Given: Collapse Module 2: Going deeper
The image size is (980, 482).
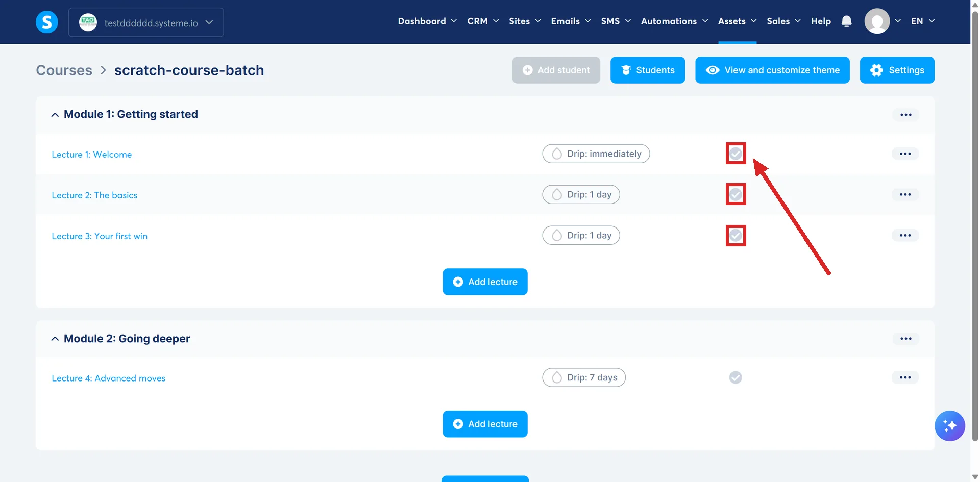Looking at the screenshot, I should 55,339.
